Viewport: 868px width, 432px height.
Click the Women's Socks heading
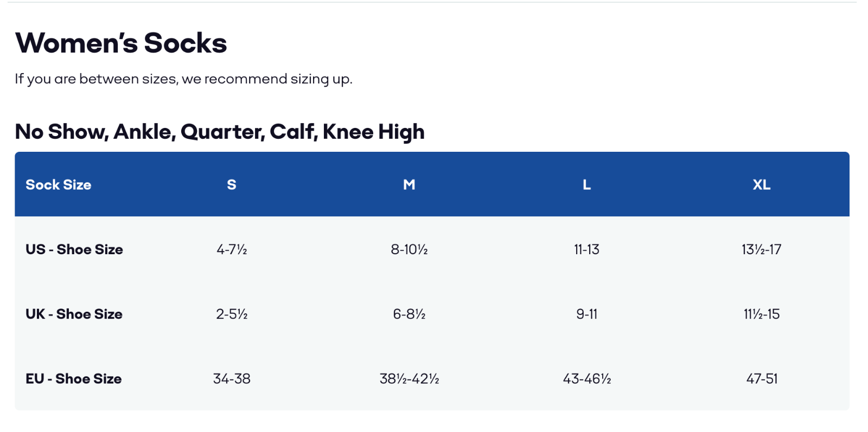coord(121,43)
